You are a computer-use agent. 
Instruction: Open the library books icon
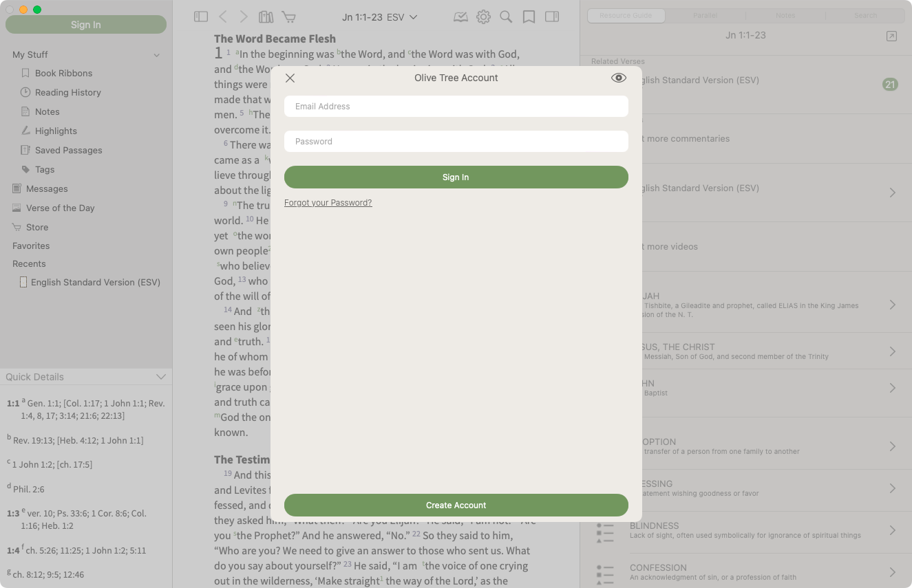click(266, 17)
